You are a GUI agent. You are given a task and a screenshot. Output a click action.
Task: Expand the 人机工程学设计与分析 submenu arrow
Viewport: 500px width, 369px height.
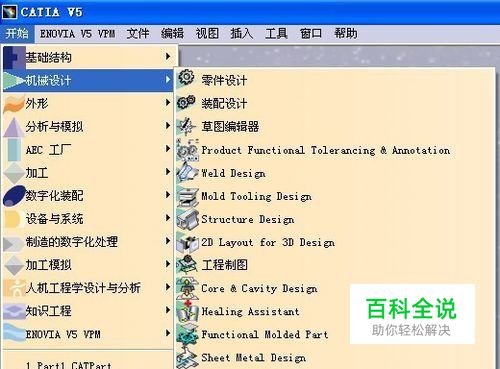coord(168,287)
